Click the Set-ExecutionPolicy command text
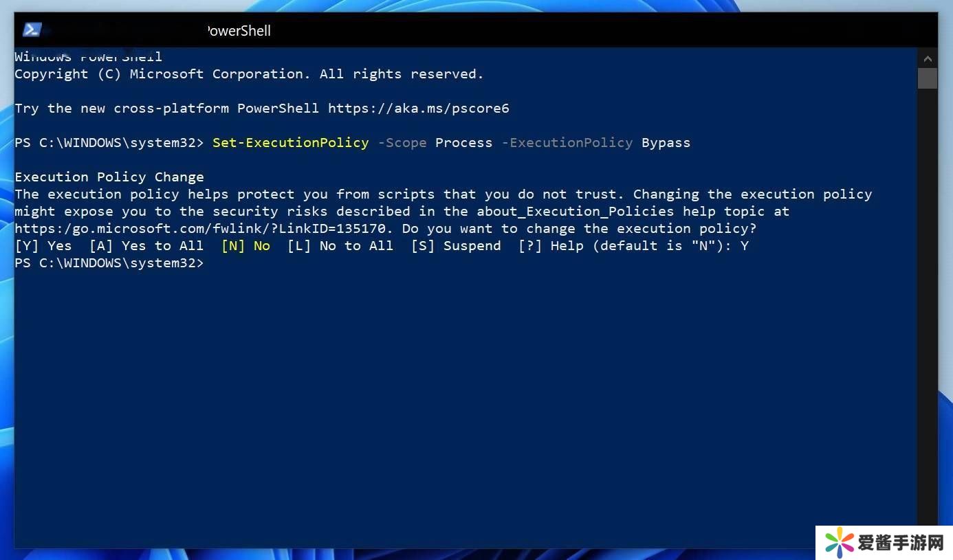The image size is (953, 560). (x=290, y=143)
